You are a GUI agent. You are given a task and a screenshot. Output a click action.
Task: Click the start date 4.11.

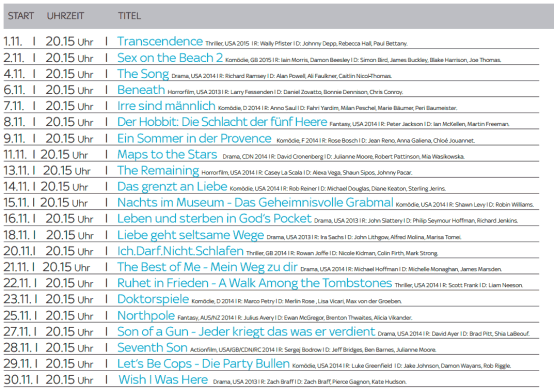click(14, 74)
